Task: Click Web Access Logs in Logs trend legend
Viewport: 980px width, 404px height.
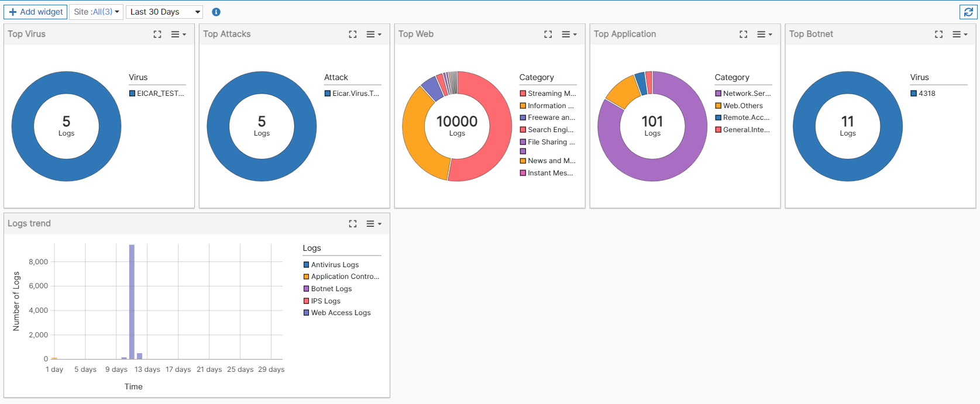Action: click(337, 313)
